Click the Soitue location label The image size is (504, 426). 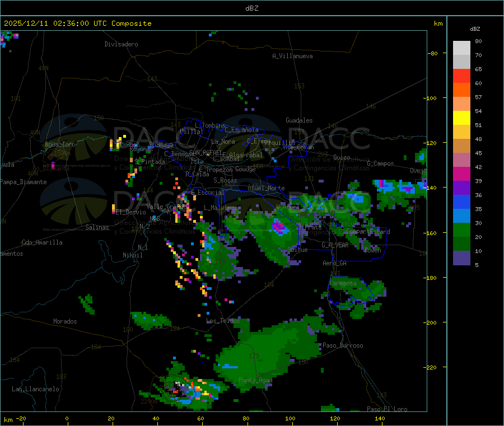click(298, 250)
